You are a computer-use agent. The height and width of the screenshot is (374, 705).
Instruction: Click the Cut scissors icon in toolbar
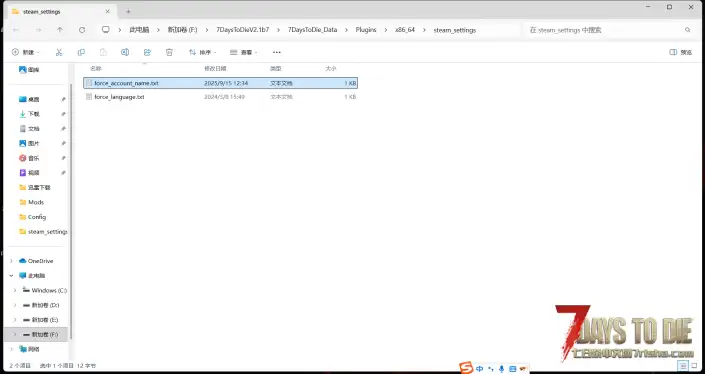click(x=59, y=52)
